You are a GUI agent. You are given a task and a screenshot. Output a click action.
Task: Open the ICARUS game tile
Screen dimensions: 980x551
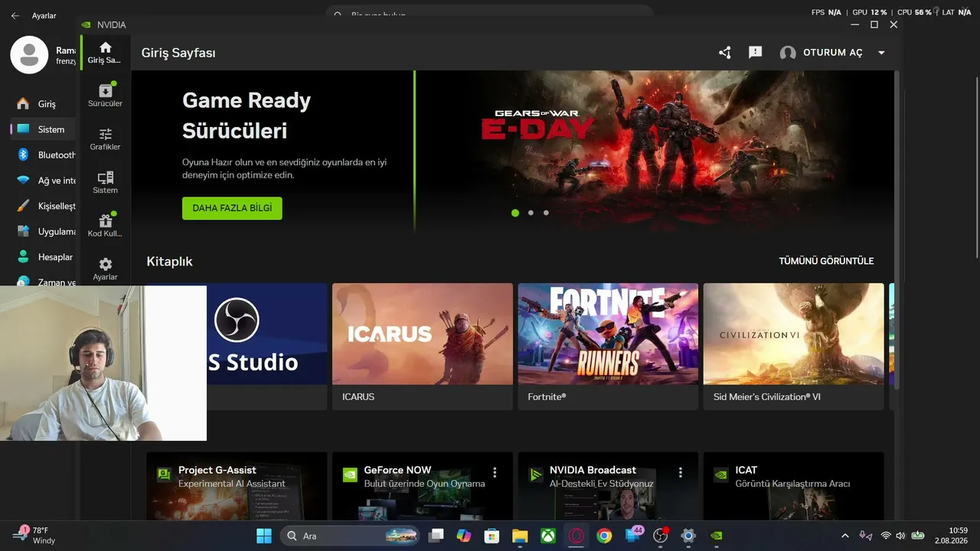[423, 346]
